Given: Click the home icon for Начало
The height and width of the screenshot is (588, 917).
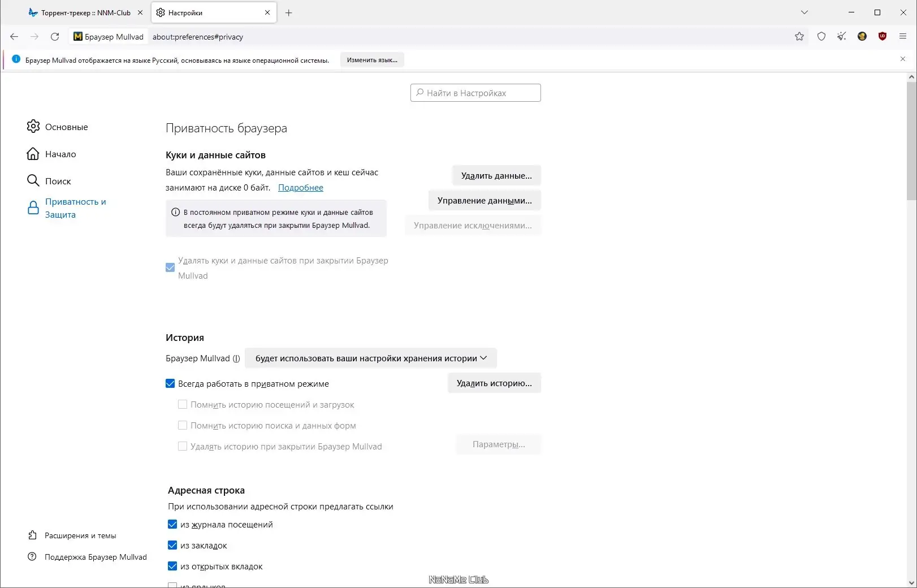Looking at the screenshot, I should [x=33, y=154].
